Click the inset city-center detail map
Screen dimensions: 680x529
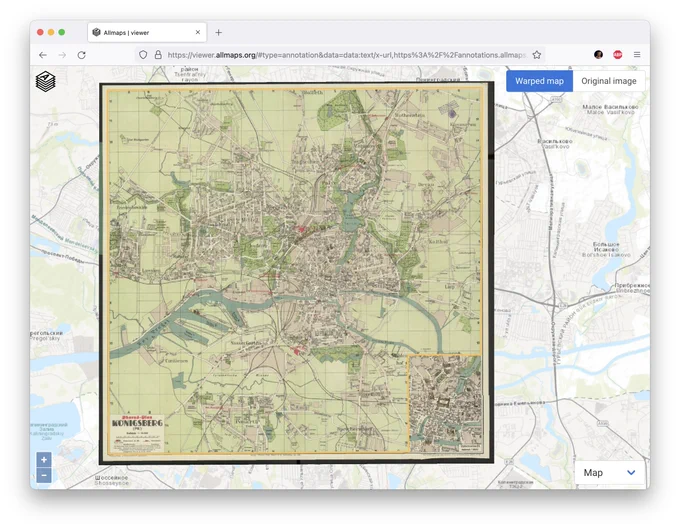(445, 404)
